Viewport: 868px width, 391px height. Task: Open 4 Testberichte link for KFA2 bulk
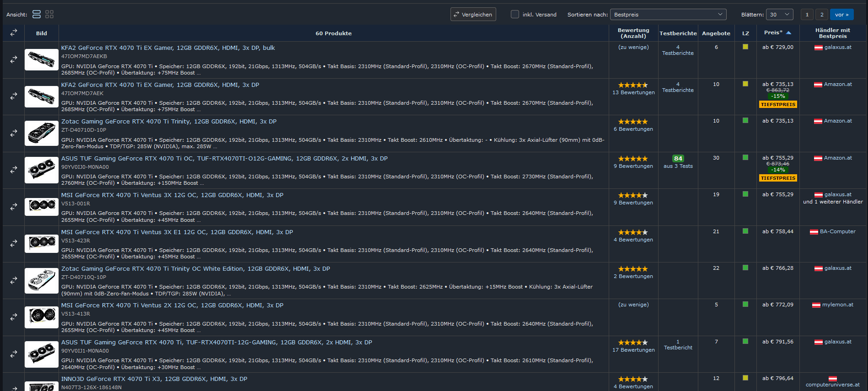coord(678,50)
